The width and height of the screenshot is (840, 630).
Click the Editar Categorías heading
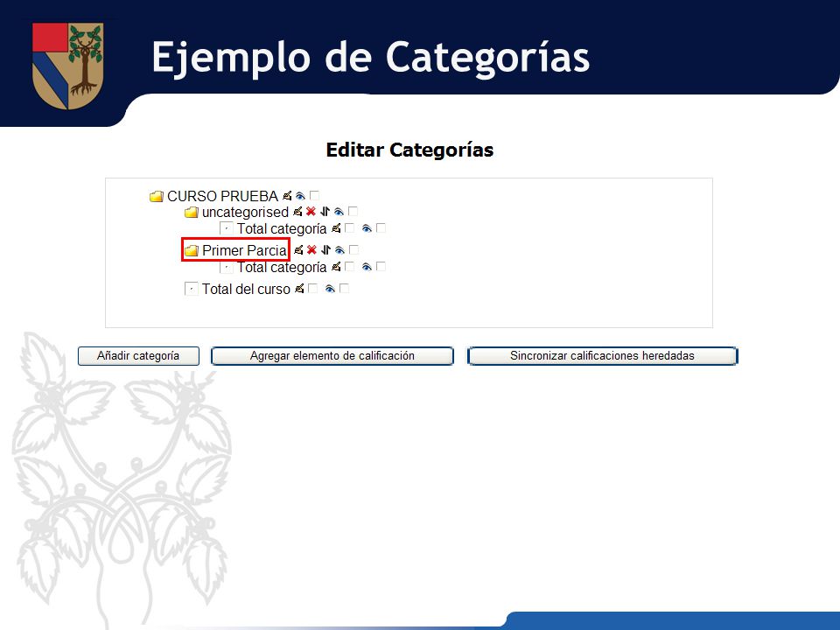coord(409,150)
